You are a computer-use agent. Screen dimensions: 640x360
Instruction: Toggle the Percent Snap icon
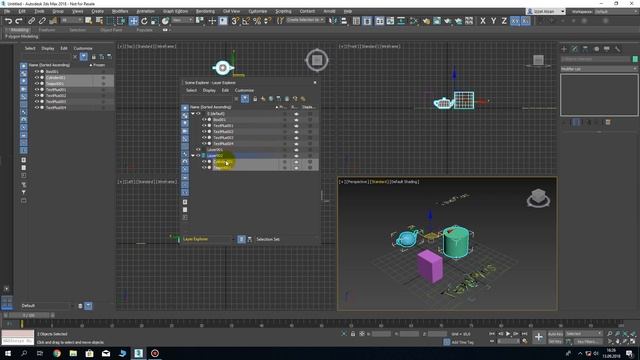[257, 21]
